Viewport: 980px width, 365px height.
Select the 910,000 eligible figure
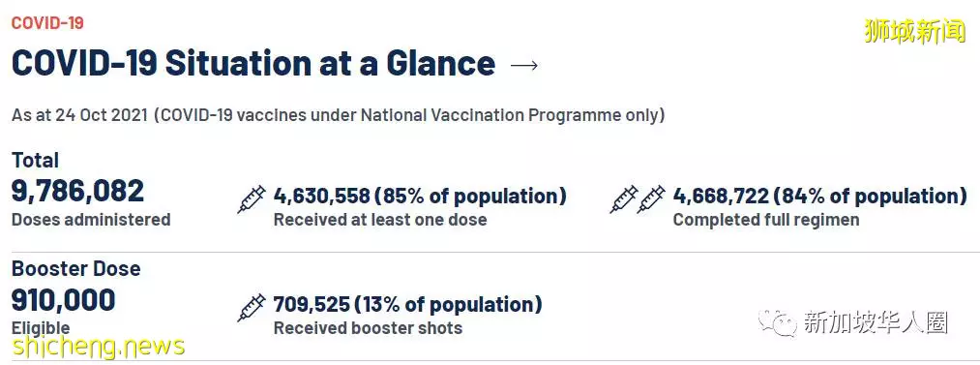pyautogui.click(x=63, y=301)
